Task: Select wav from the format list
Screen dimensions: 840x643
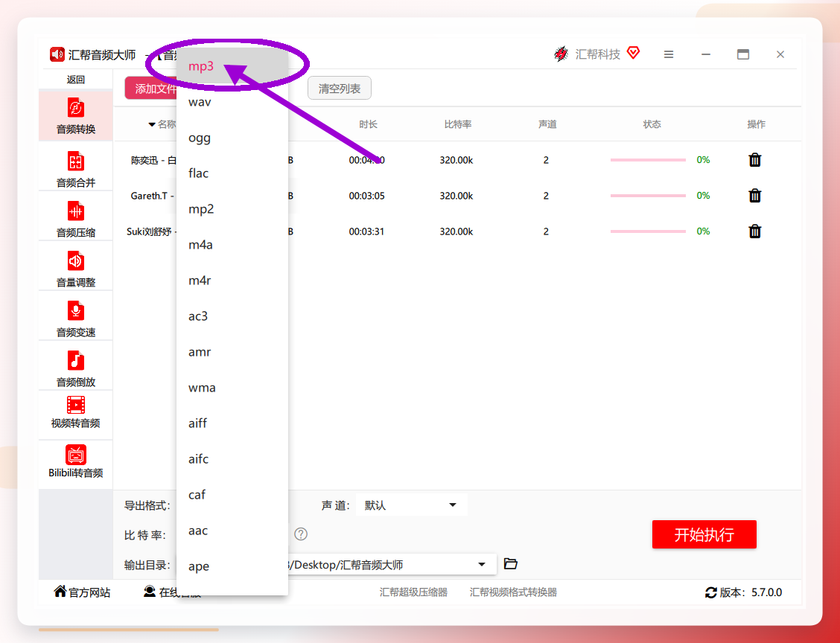Action: pos(232,102)
